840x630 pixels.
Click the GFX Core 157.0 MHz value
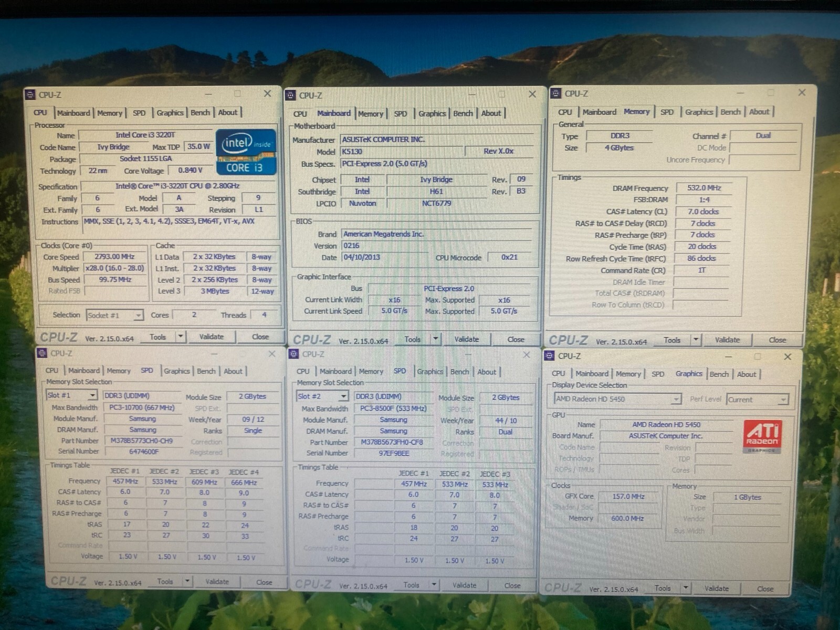628,496
